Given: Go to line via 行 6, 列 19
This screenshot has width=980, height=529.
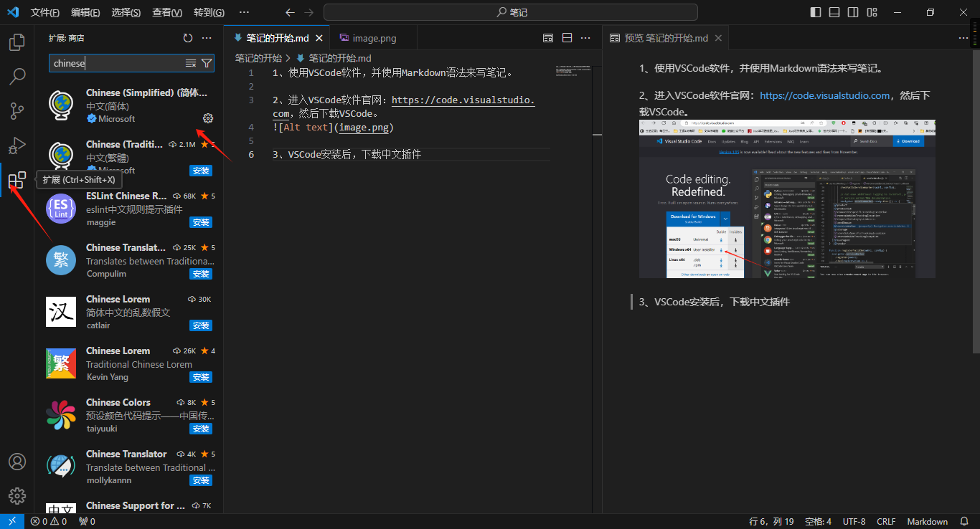Looking at the screenshot, I should [x=771, y=522].
